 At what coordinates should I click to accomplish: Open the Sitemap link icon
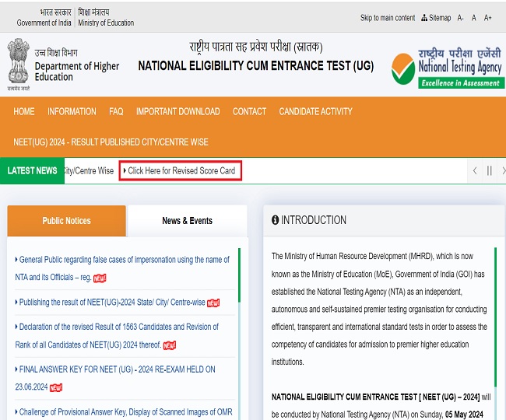pos(424,18)
